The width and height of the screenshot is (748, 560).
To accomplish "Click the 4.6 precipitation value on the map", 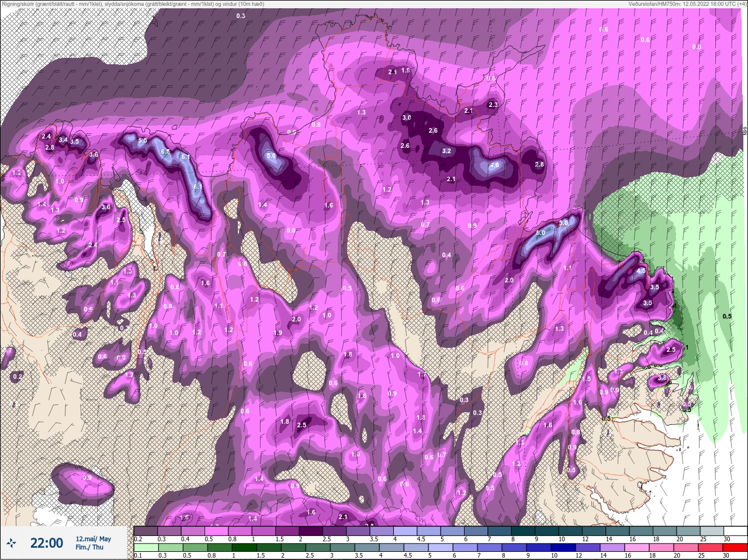I will click(494, 165).
